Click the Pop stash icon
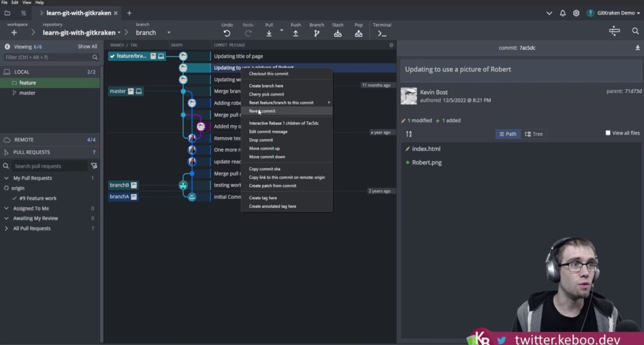Viewport: 644px width, 345px height. click(x=358, y=33)
